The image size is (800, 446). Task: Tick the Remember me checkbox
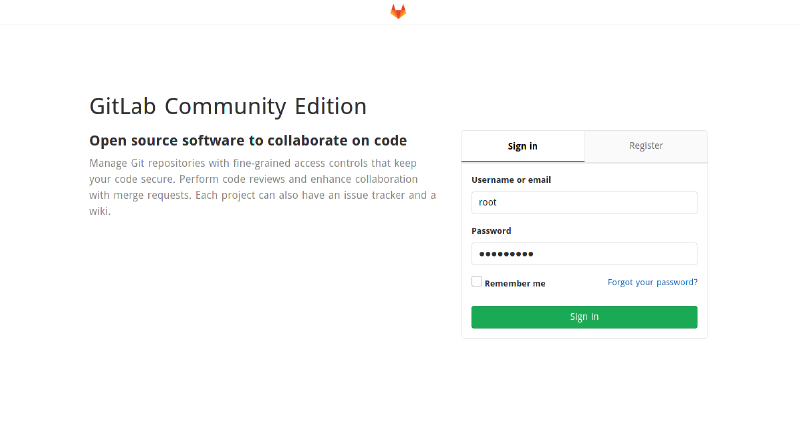coord(477,282)
